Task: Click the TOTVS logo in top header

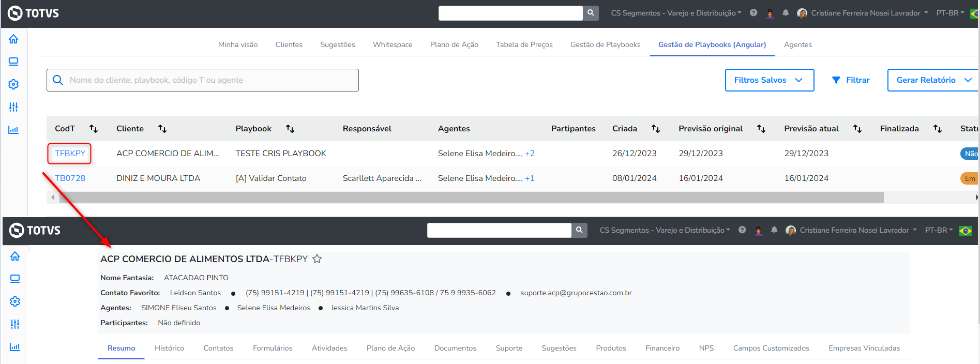Action: [34, 13]
